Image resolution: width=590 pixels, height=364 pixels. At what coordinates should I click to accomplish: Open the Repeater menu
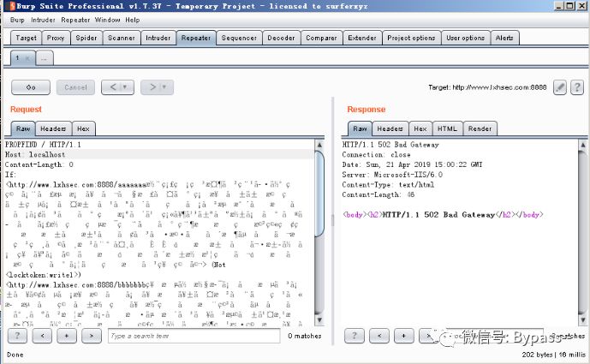pyautogui.click(x=75, y=20)
